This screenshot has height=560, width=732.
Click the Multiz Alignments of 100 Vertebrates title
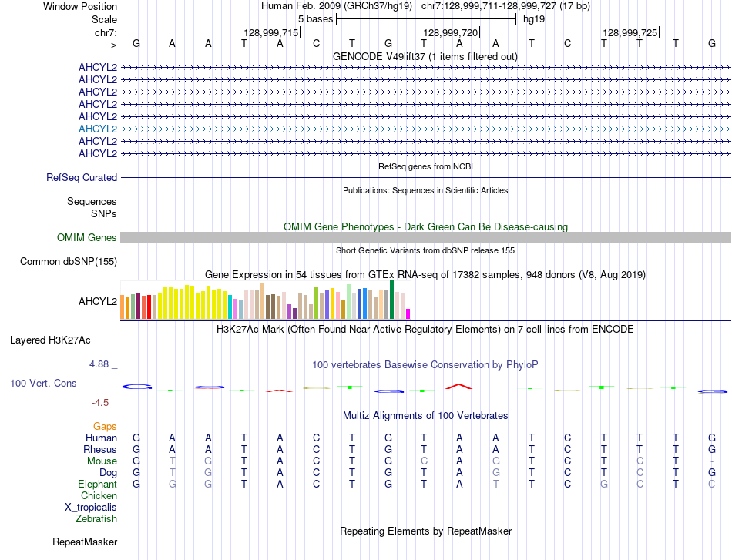[425, 415]
